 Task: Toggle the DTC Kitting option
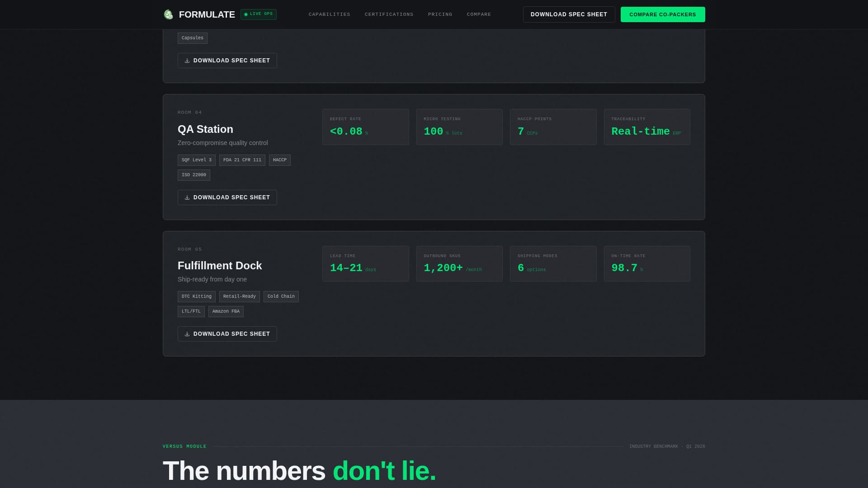click(196, 296)
